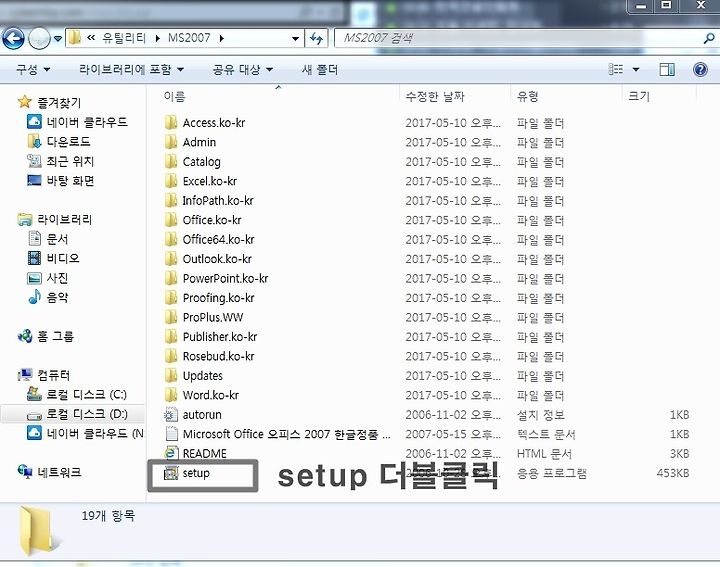Open the 구성 menu
The image size is (720, 567).
(33, 70)
